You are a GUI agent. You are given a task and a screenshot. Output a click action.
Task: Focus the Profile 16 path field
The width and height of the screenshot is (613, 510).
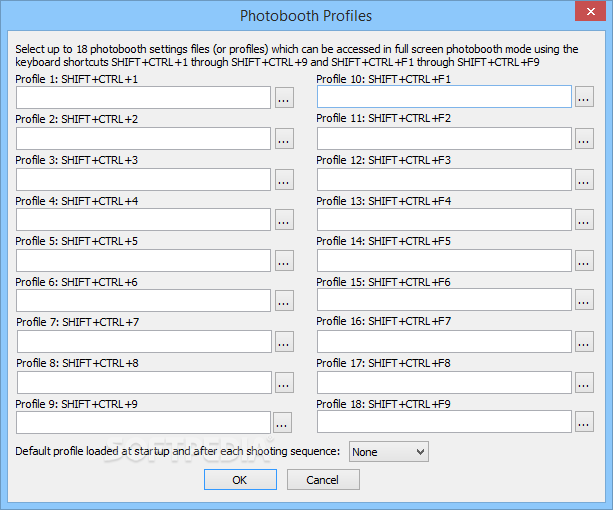(444, 342)
